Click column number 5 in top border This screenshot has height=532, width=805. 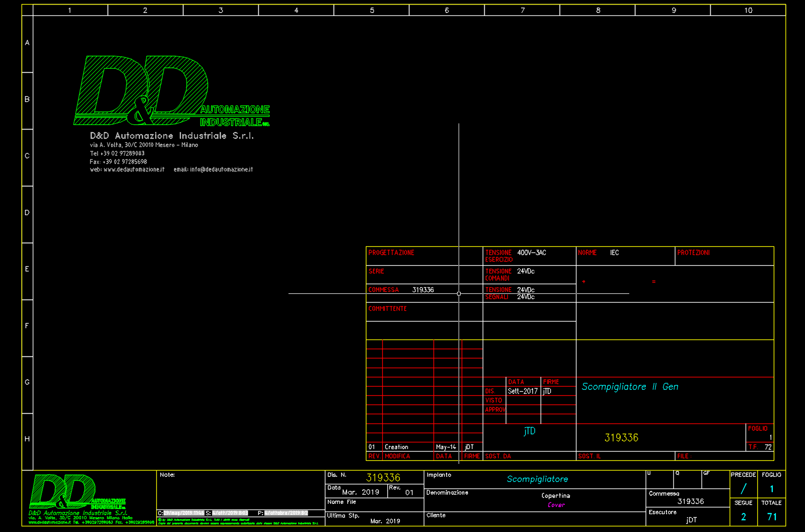pos(371,10)
